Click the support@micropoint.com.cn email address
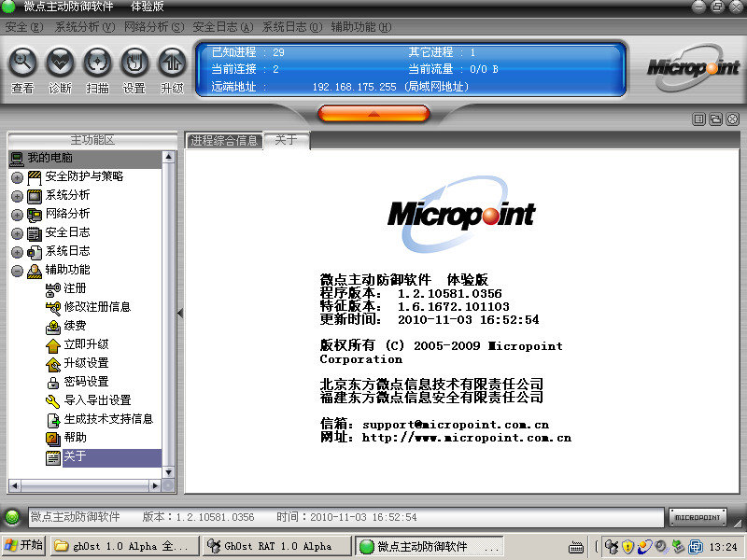Viewport: 747px width, 560px height. [456, 425]
